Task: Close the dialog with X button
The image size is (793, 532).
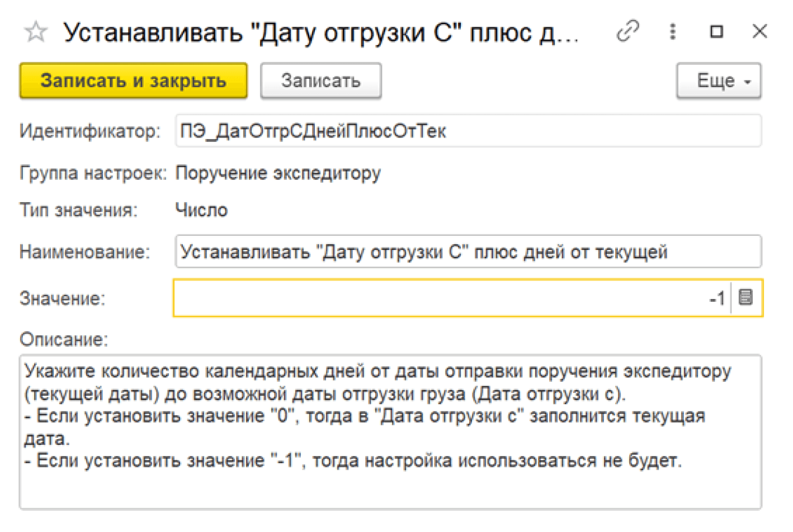Action: click(x=759, y=31)
